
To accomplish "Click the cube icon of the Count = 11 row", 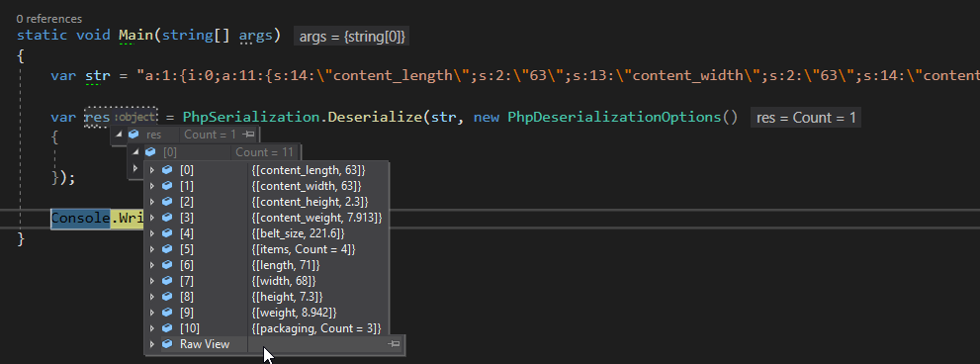I will pos(150,152).
